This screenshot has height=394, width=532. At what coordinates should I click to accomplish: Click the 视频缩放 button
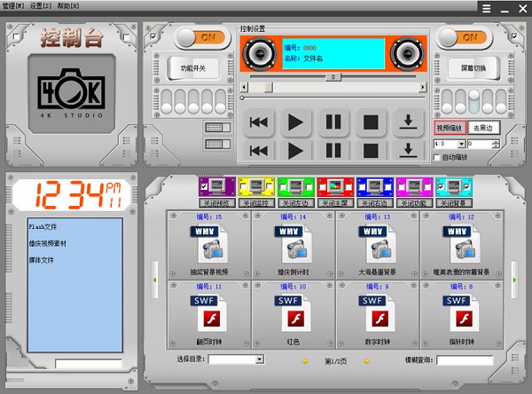tap(450, 128)
